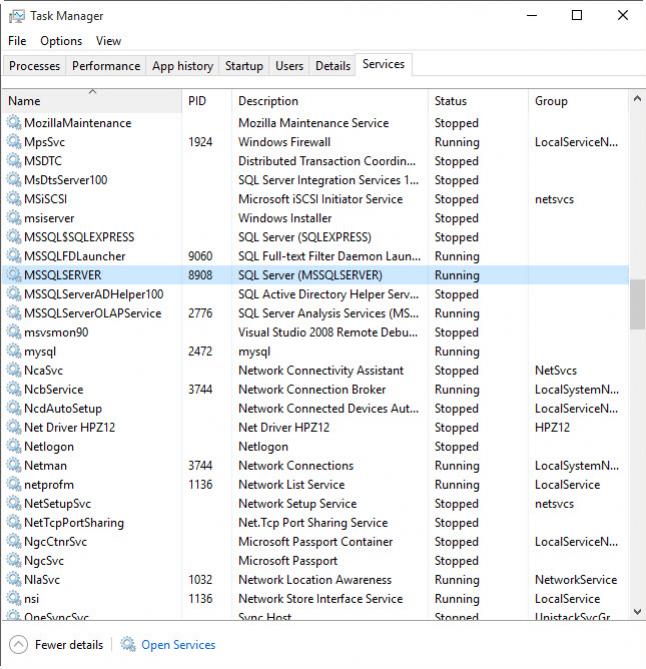646x669 pixels.
Task: Click the gear icon beside MSSQLServerOLAPService
Action: [14, 313]
